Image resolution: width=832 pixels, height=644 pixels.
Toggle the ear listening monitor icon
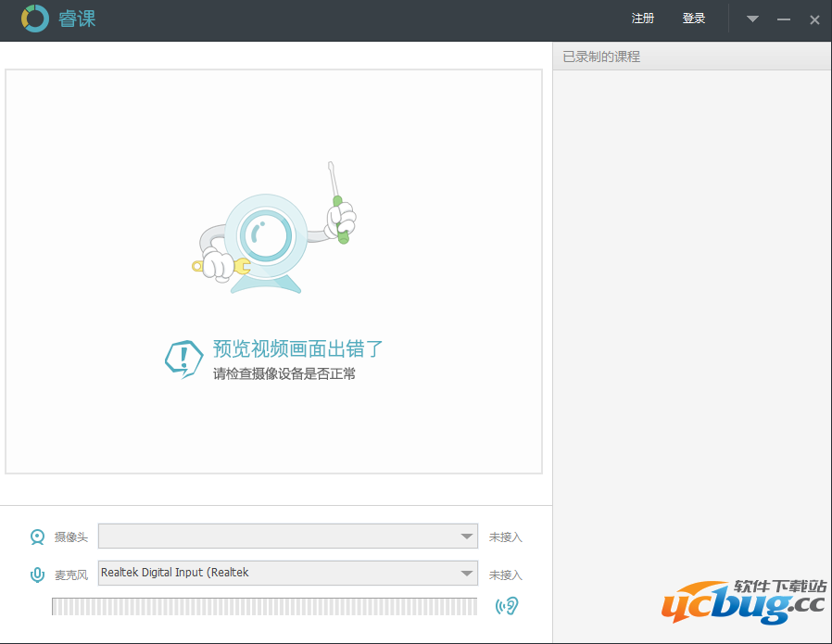click(x=506, y=606)
